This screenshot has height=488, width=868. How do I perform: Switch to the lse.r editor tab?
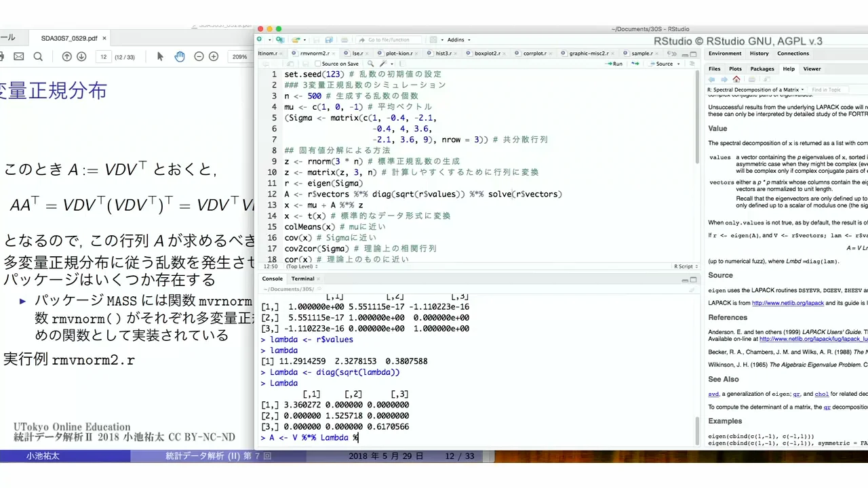click(357, 54)
